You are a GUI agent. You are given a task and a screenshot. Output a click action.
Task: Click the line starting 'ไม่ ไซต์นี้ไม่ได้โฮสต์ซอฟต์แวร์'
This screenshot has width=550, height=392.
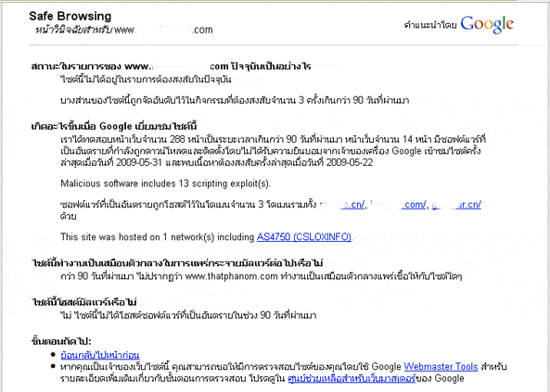188,315
